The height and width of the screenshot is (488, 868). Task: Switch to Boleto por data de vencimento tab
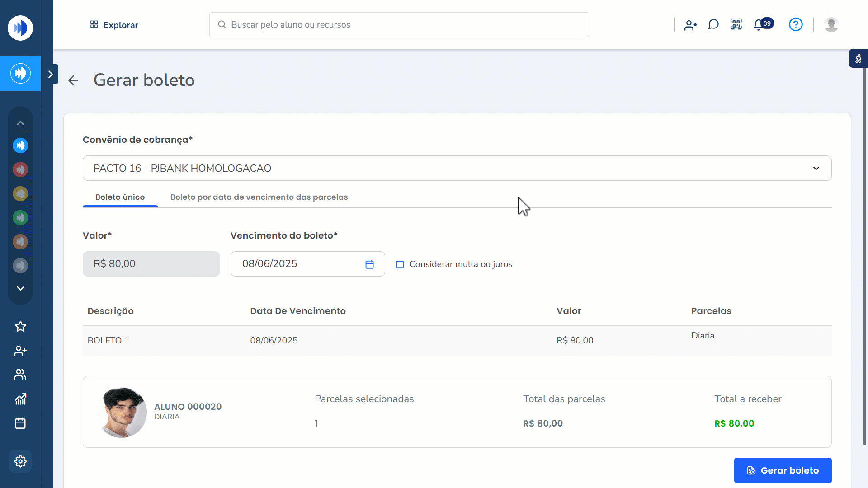[x=259, y=197]
